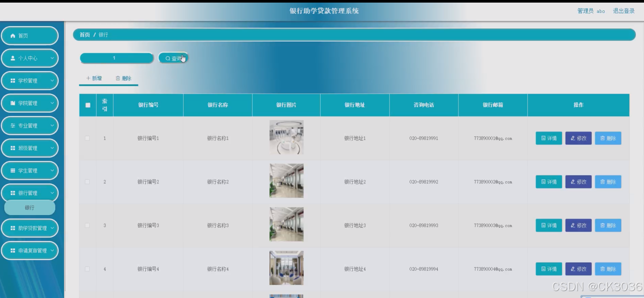Click the person icon in 个人中心

13,58
